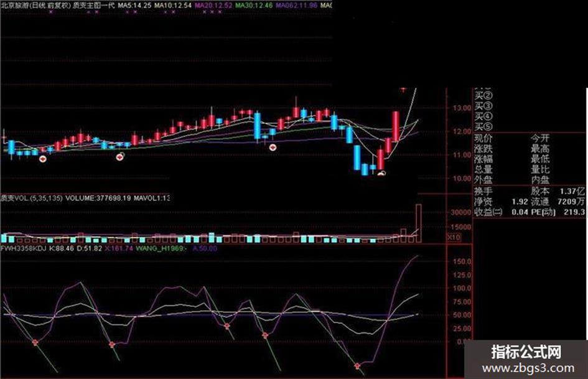Click the 净资 1.92 value
The height and width of the screenshot is (379, 588).
point(501,202)
